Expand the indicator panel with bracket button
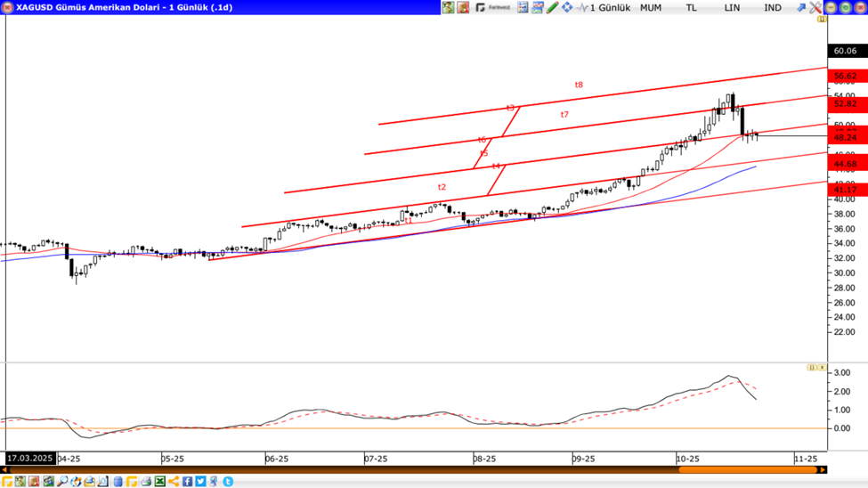This screenshot has width=868, height=488. pos(811,367)
